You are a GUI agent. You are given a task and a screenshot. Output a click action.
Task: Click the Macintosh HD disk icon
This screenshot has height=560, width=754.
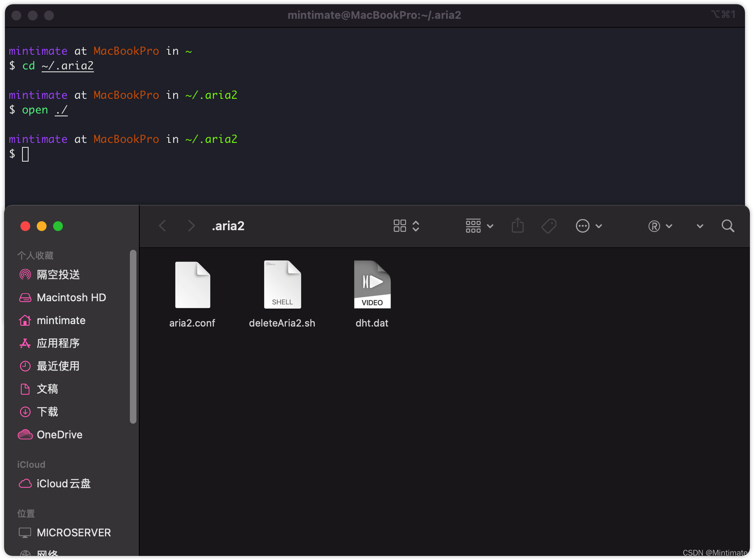click(x=25, y=298)
